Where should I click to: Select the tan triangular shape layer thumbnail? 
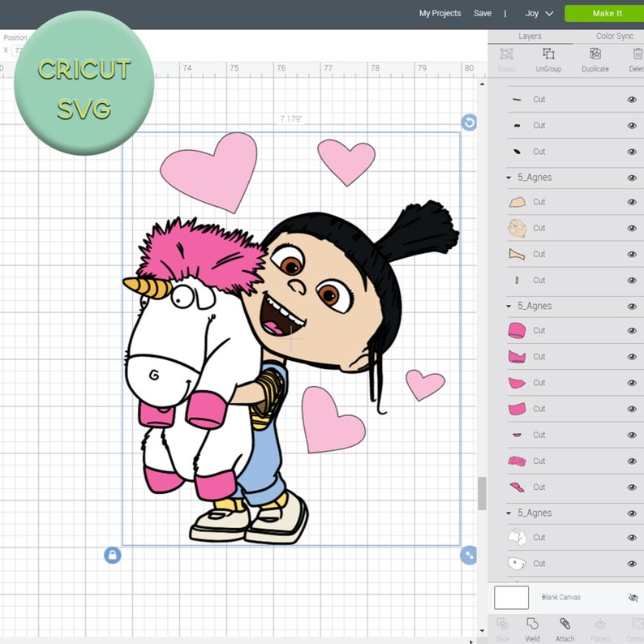pyautogui.click(x=517, y=254)
